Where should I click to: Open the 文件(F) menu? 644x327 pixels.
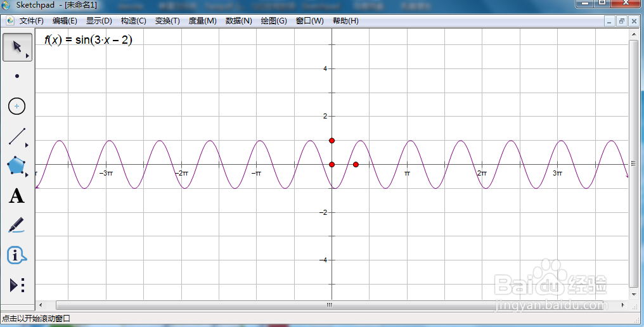pyautogui.click(x=32, y=21)
